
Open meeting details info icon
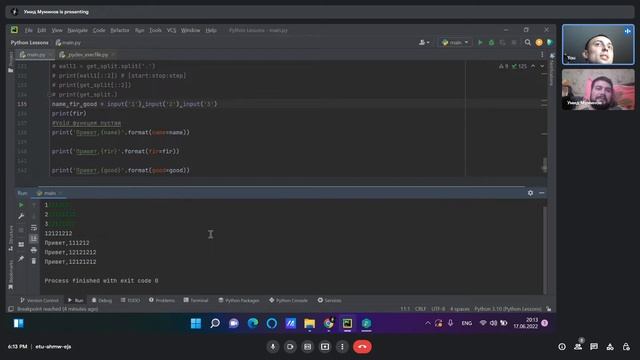[x=562, y=347]
